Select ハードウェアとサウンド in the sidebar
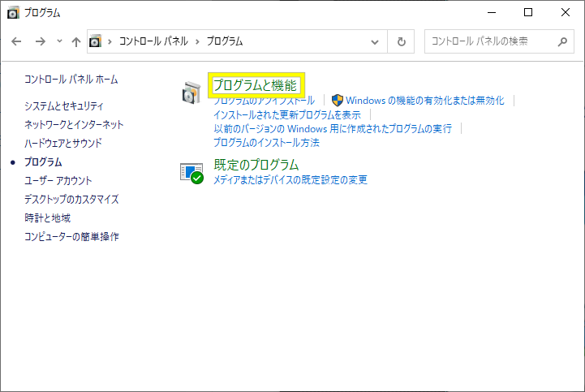The height and width of the screenshot is (392, 585). point(63,144)
